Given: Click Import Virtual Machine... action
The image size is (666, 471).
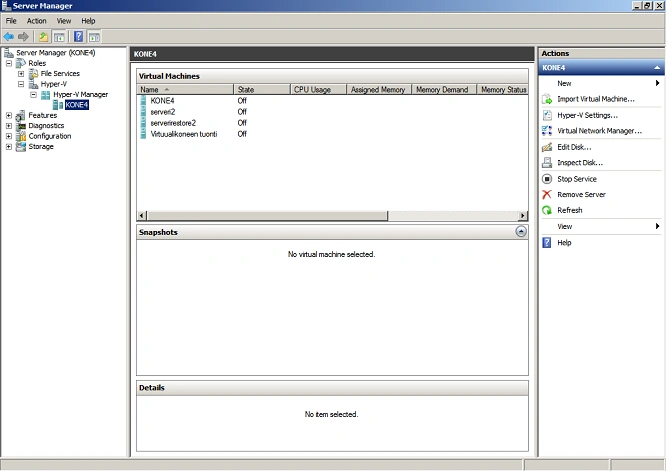Looking at the screenshot, I should 596,99.
